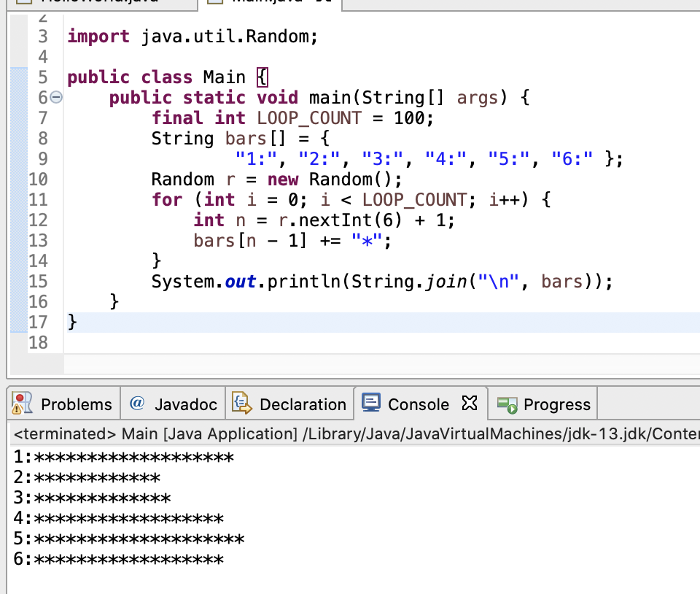Switch to the Progress tab
This screenshot has width=700, height=594.
(543, 404)
